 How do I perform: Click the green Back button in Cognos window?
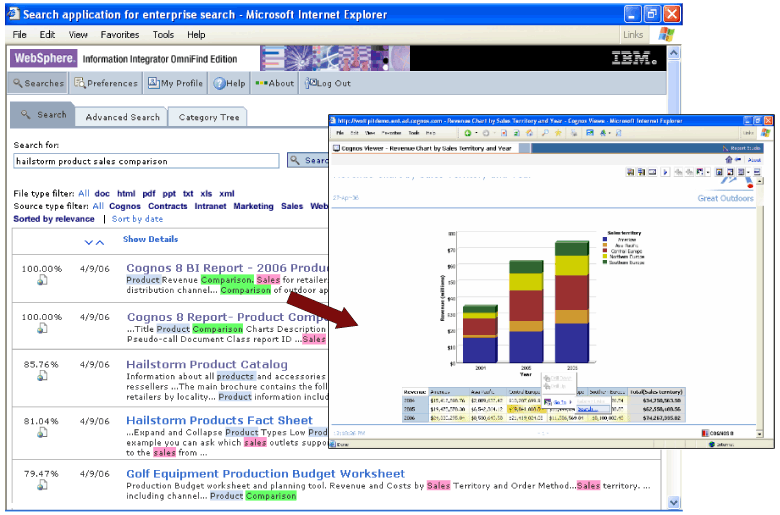(x=468, y=133)
